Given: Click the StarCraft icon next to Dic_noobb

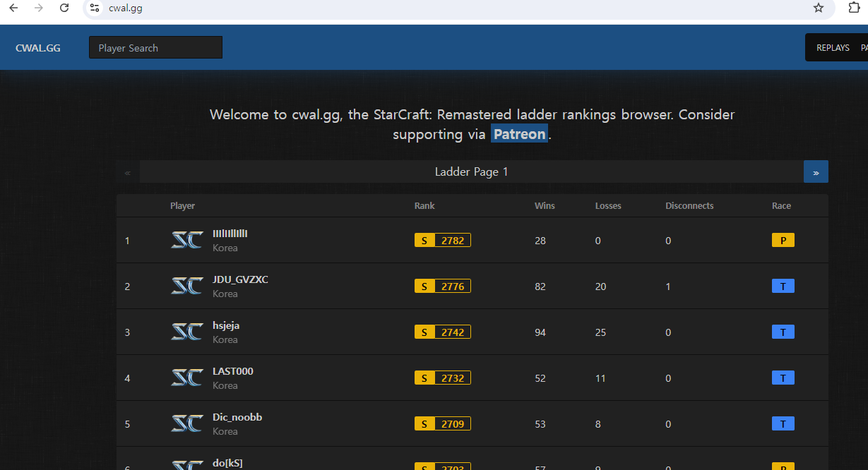Looking at the screenshot, I should (187, 423).
